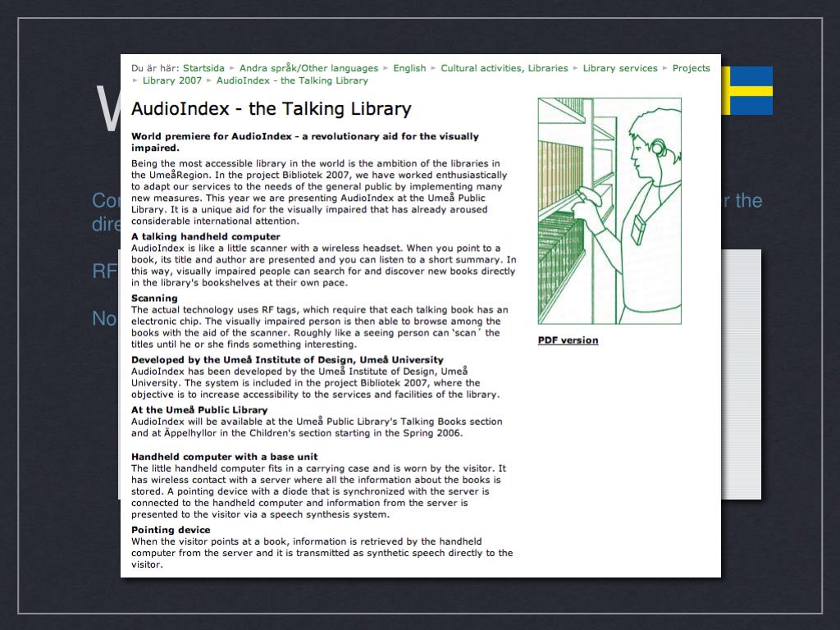Select 'At the Umeå Public Library' subheading
Image resolution: width=840 pixels, height=630 pixels.
[x=199, y=410]
